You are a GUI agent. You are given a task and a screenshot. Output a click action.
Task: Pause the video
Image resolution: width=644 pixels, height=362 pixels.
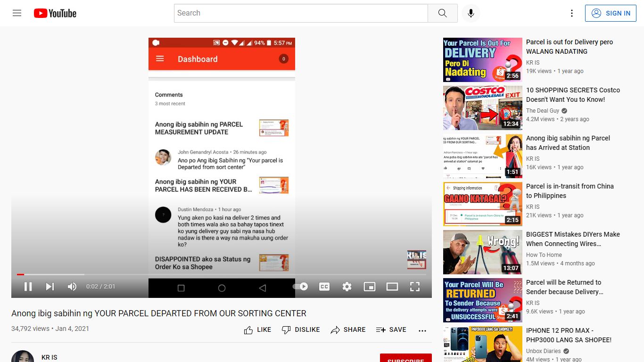click(x=28, y=286)
